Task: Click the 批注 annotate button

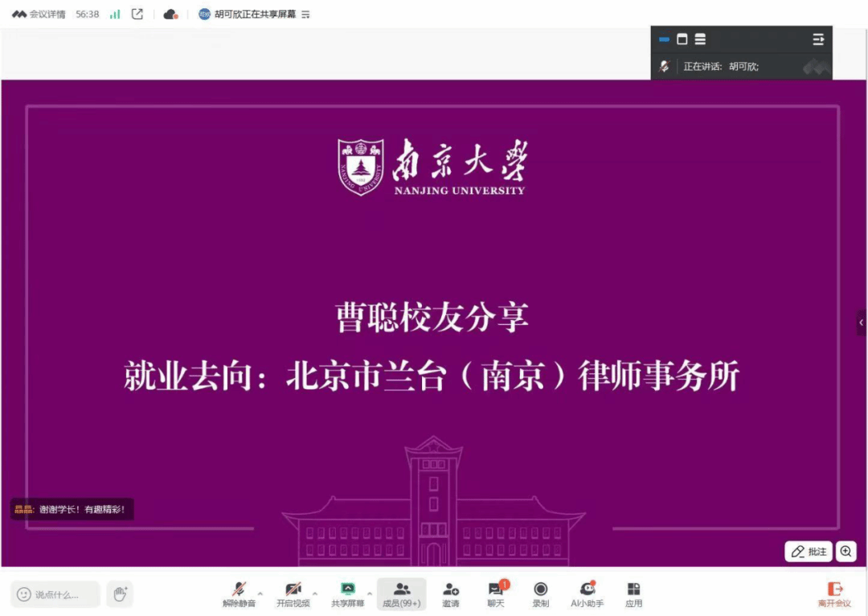Action: (809, 552)
